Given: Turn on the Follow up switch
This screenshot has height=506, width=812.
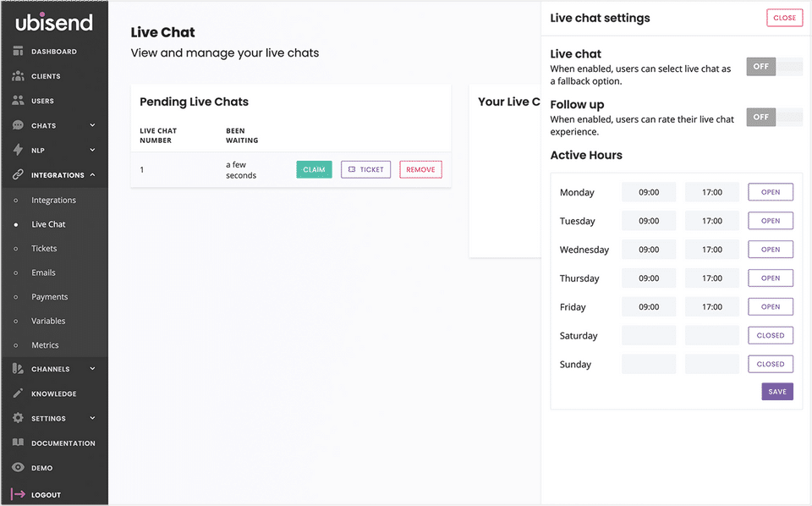Looking at the screenshot, I should (x=774, y=118).
